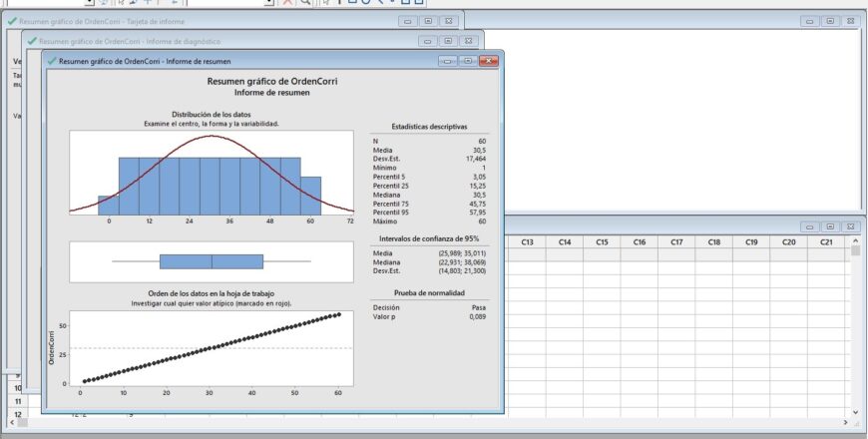Click the Decisión result Pasa
This screenshot has width=868, height=439.
tap(479, 307)
